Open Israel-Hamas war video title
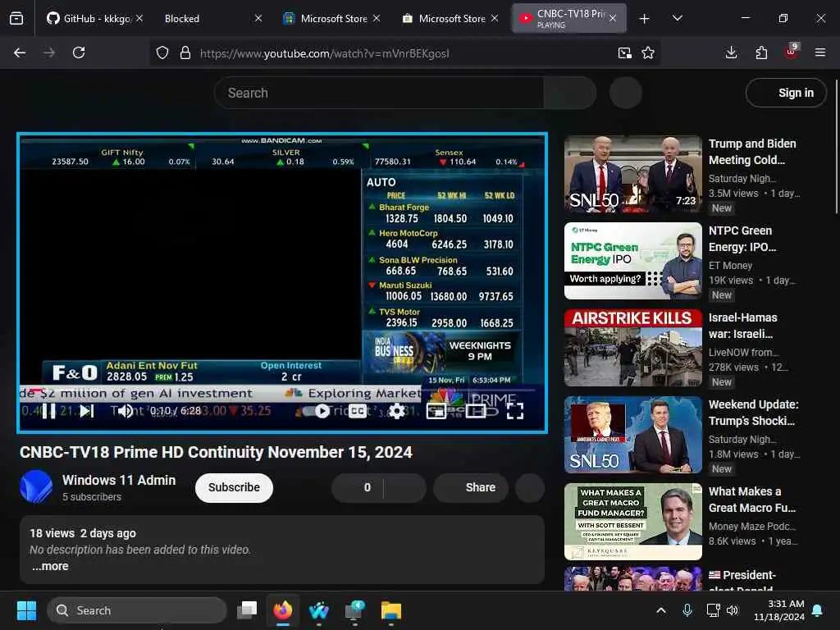 [x=742, y=326]
